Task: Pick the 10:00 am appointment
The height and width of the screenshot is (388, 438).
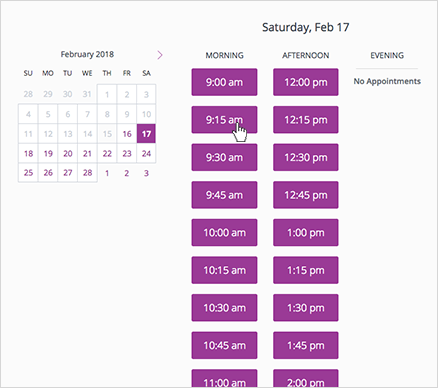Action: [224, 233]
